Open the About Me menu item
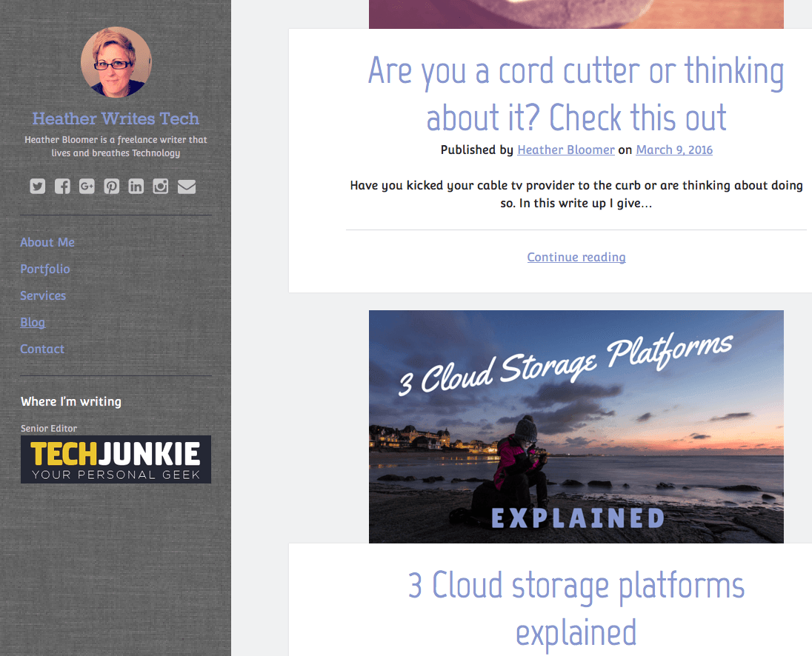The width and height of the screenshot is (812, 656). point(47,242)
